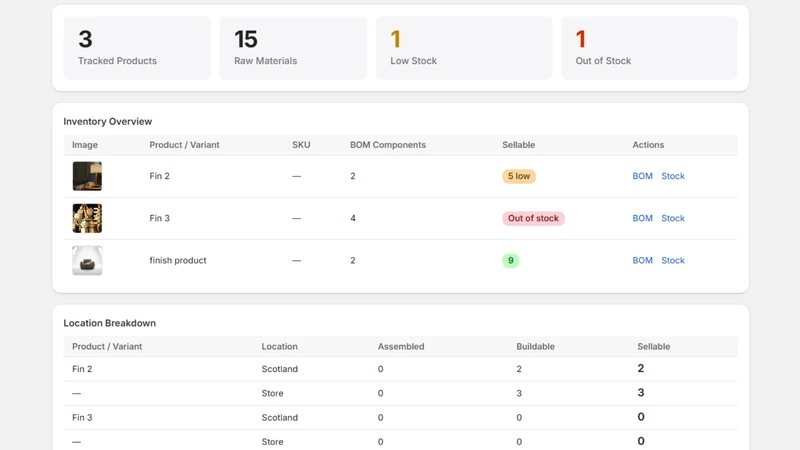Click Location Breakdown 'Sellable' column header
The height and width of the screenshot is (450, 800).
click(654, 346)
